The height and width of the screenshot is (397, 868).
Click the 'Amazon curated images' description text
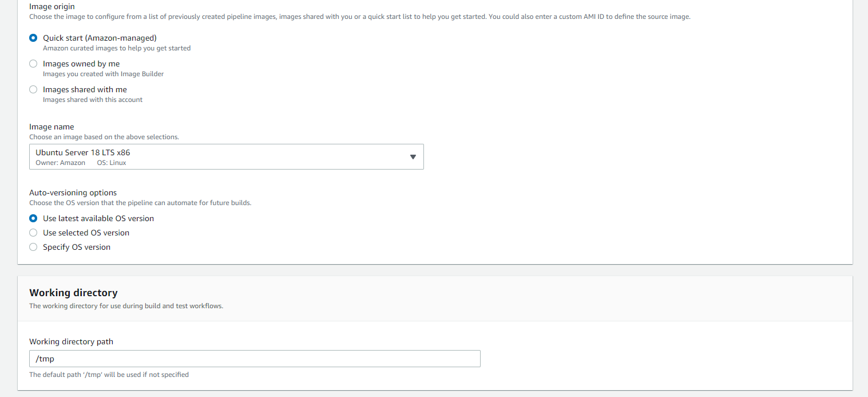pos(117,48)
